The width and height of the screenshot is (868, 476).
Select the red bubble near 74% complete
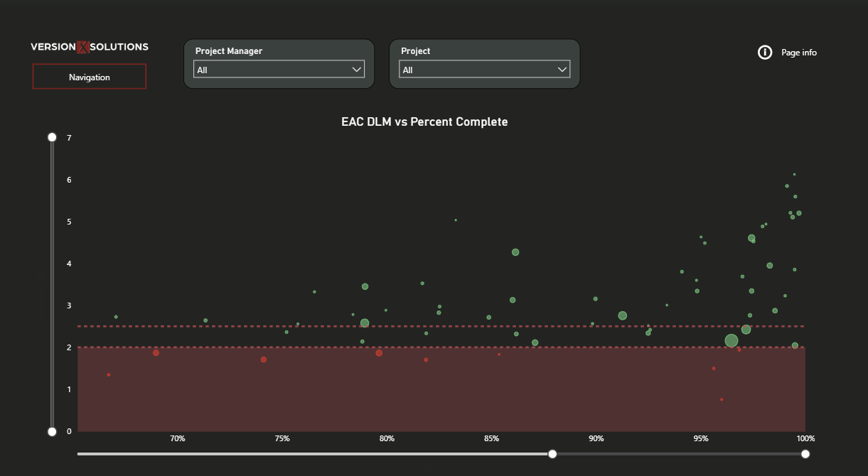click(x=264, y=359)
